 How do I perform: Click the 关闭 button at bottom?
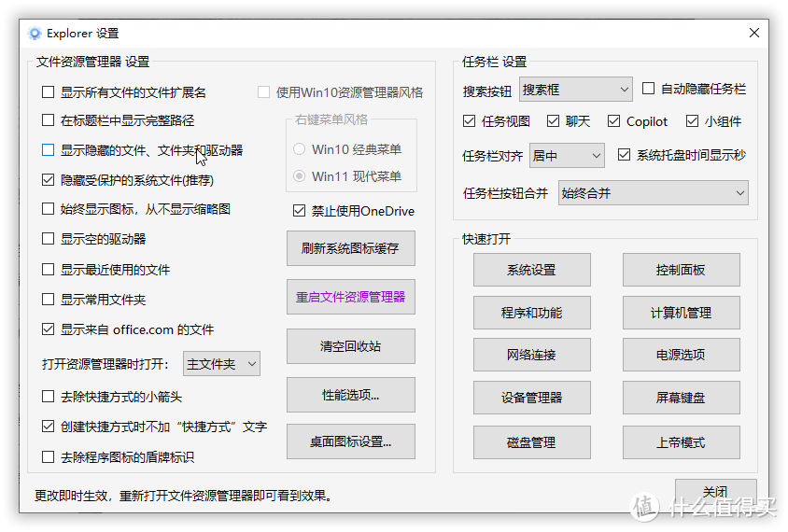[715, 492]
